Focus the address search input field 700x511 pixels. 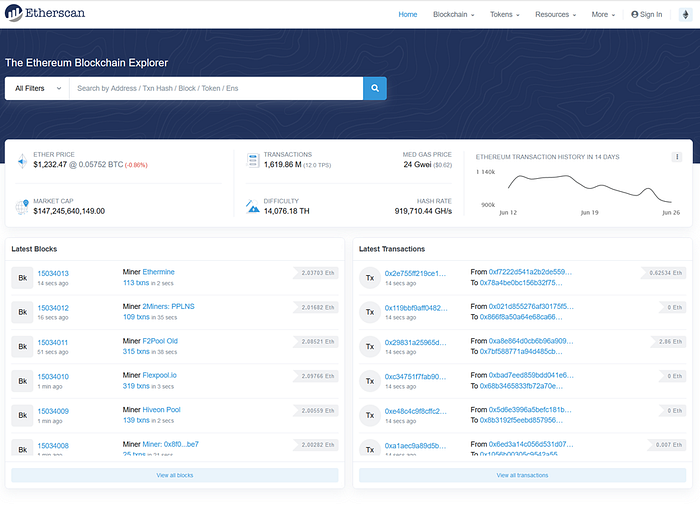215,88
